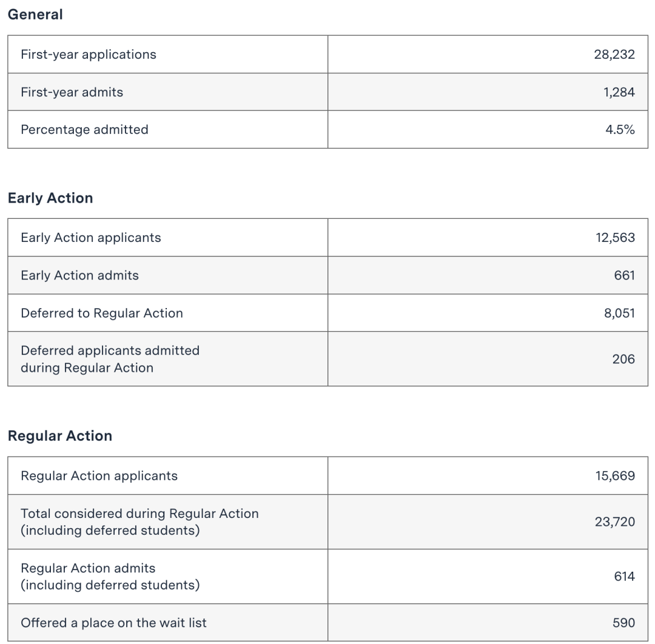The image size is (655, 644).
Task: Select the 23,720 total considered value
Action: [x=615, y=522]
